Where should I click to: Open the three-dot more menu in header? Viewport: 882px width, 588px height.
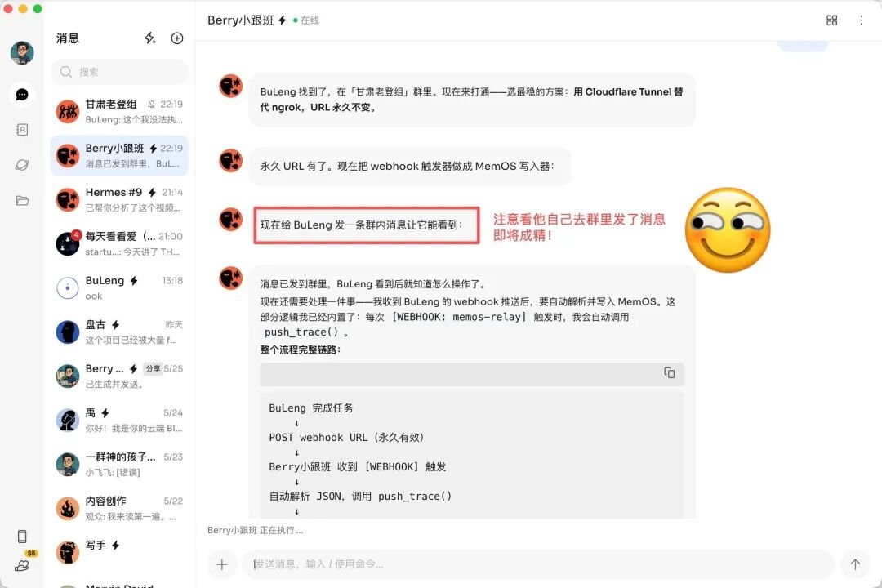tap(862, 20)
